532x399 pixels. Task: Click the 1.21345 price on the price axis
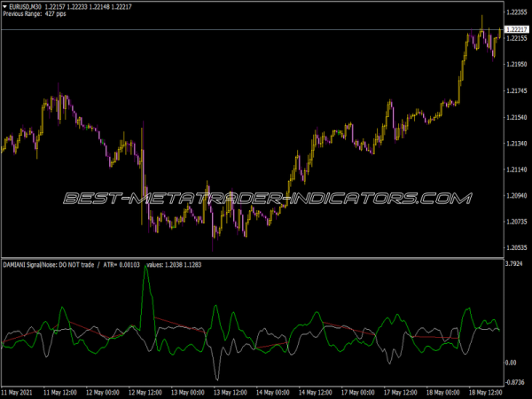point(516,143)
